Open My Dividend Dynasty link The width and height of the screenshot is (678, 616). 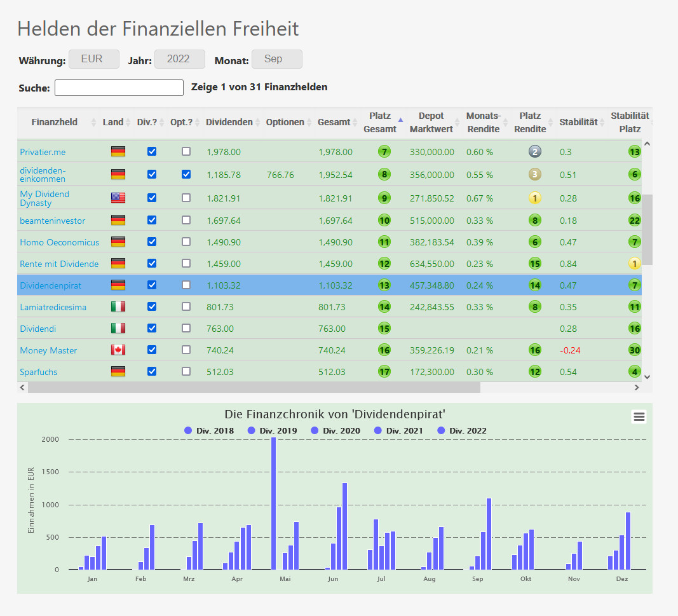[44, 198]
